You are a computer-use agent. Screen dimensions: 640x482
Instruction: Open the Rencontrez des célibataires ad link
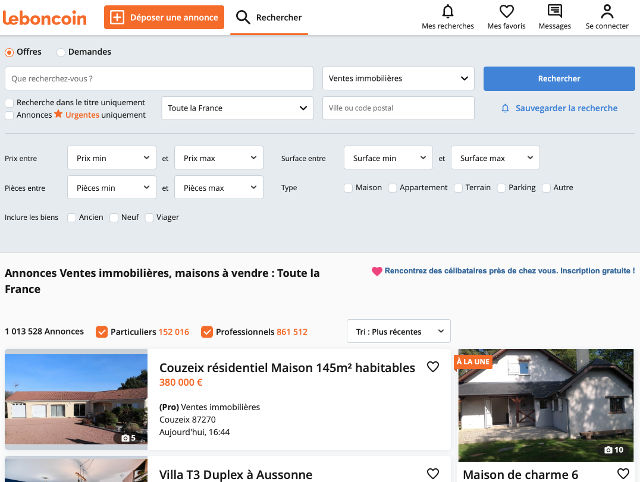point(509,271)
